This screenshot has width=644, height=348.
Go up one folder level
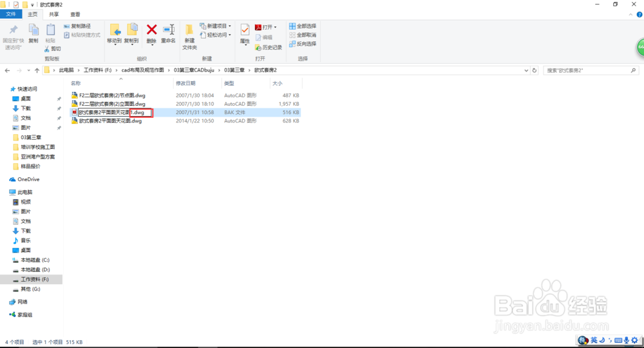[37, 70]
